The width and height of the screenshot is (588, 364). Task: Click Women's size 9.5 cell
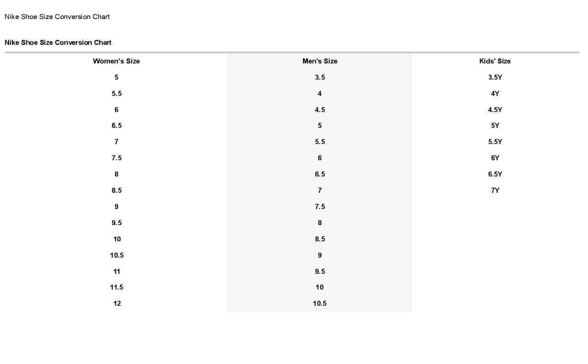click(x=116, y=223)
